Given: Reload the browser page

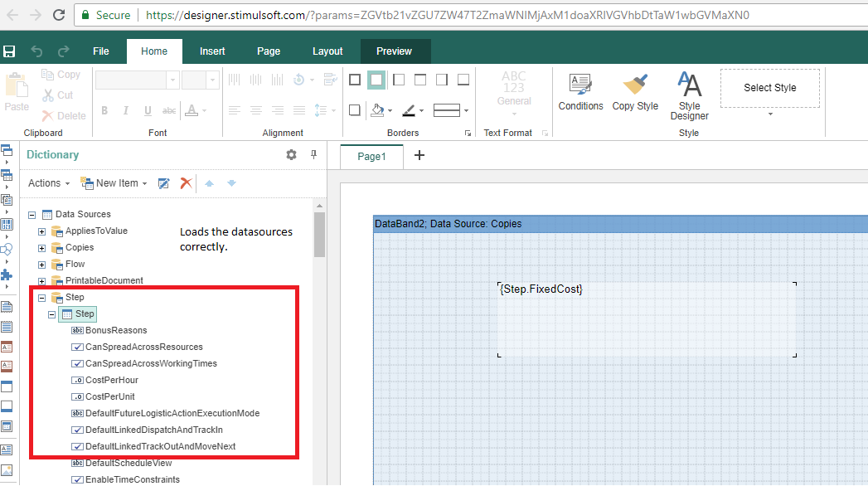Looking at the screenshot, I should pyautogui.click(x=59, y=15).
